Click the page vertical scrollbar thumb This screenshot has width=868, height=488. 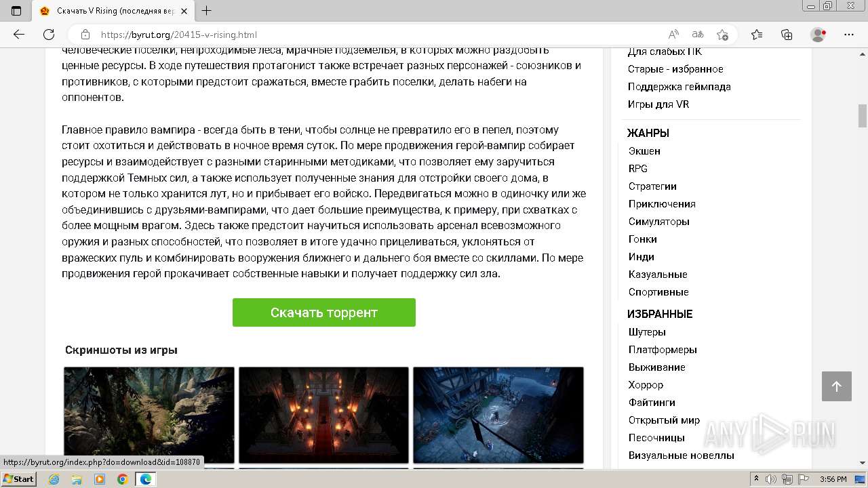click(863, 116)
